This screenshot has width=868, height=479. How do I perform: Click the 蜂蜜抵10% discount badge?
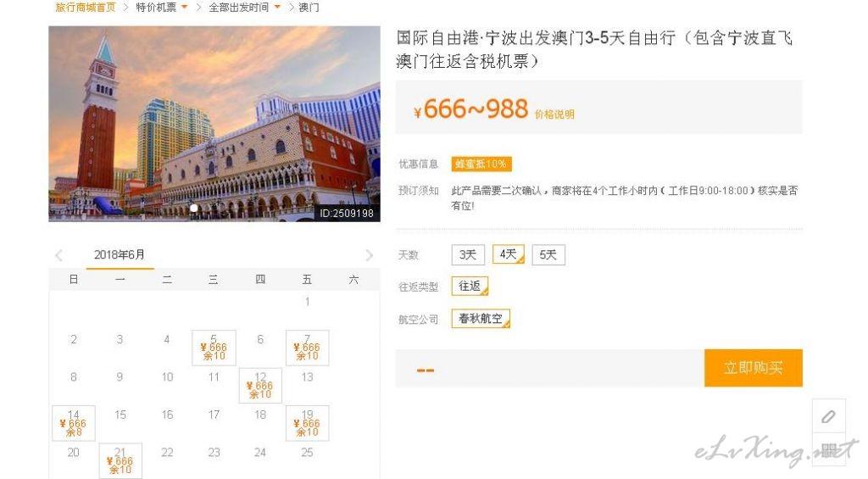coord(481,164)
